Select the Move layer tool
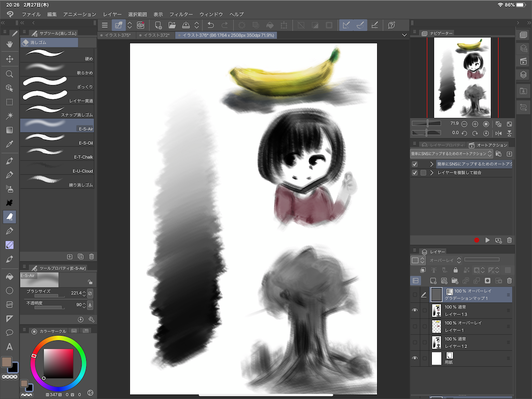 (x=9, y=59)
